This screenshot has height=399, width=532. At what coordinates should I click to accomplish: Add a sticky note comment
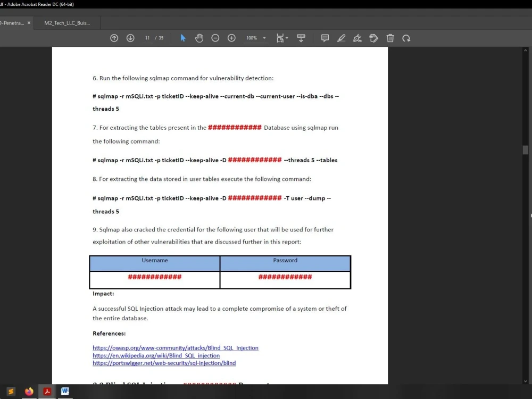[325, 38]
